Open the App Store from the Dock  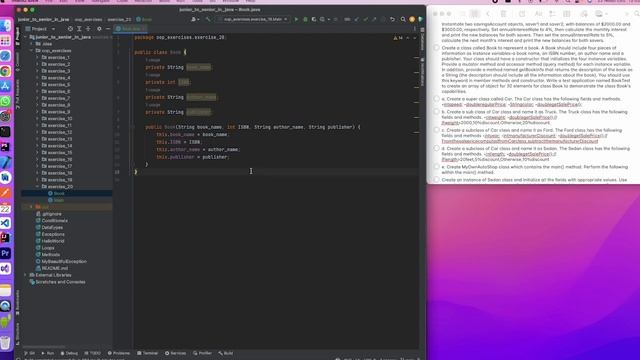click(x=5, y=86)
